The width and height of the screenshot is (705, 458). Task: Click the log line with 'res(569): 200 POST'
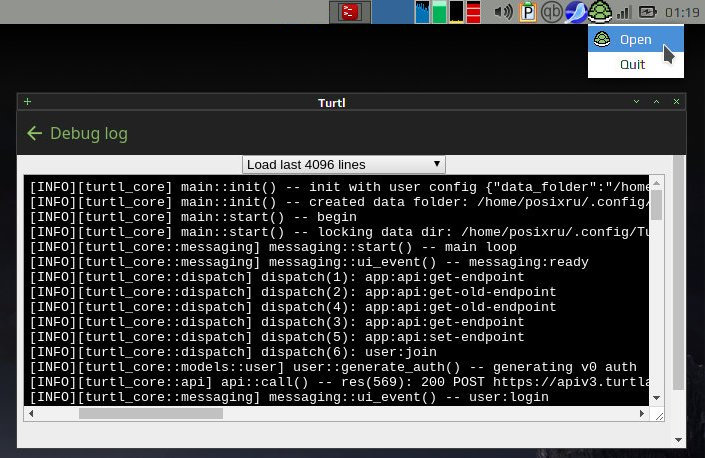click(x=339, y=382)
